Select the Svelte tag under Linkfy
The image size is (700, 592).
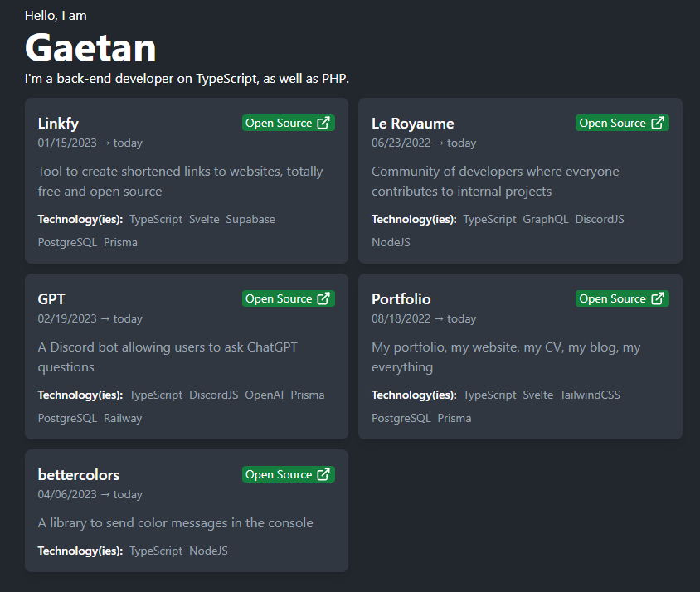pos(204,218)
